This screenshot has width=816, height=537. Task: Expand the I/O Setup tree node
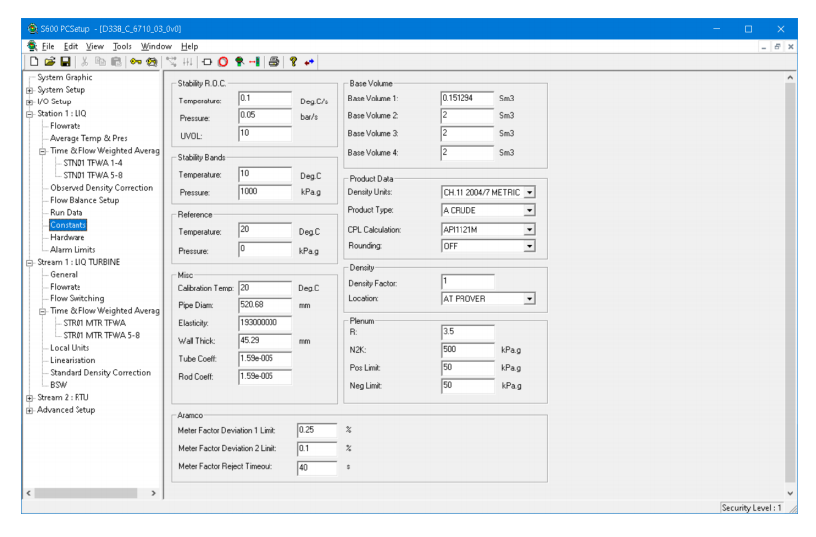[30, 102]
